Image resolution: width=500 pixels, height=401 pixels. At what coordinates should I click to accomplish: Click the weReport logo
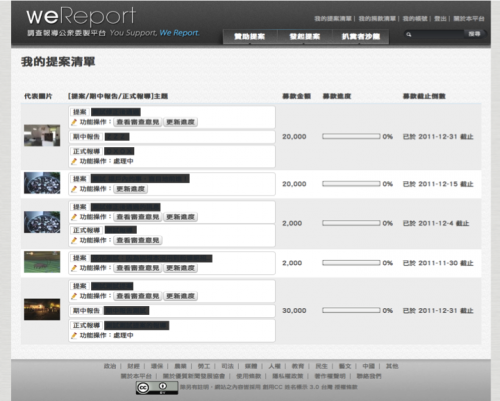(x=81, y=17)
